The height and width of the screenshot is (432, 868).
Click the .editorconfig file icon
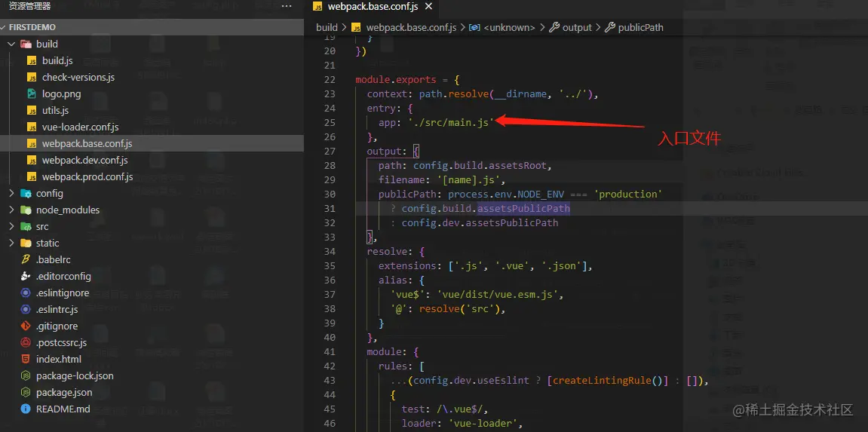point(26,276)
